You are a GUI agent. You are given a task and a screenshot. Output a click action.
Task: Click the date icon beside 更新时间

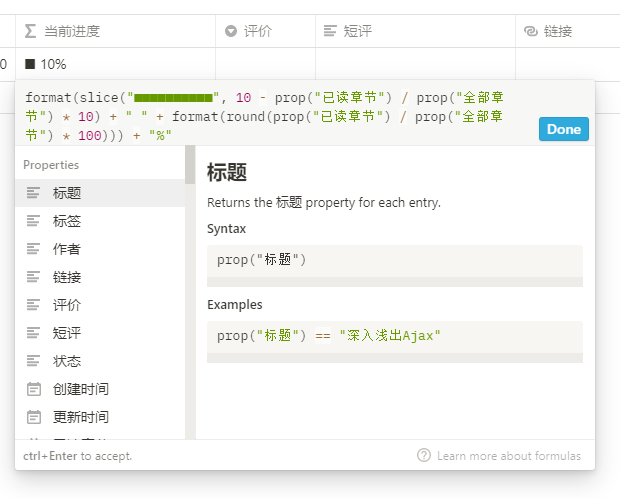34,417
